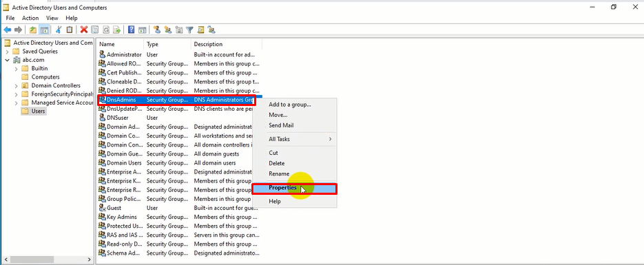Select the Builtin container in tree
644x265 pixels.
(34, 69)
